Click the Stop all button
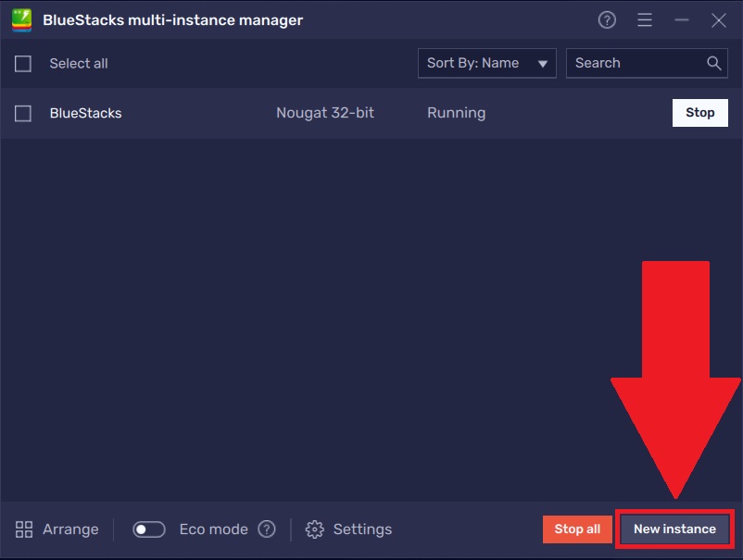Image resolution: width=743 pixels, height=560 pixels. point(576,529)
